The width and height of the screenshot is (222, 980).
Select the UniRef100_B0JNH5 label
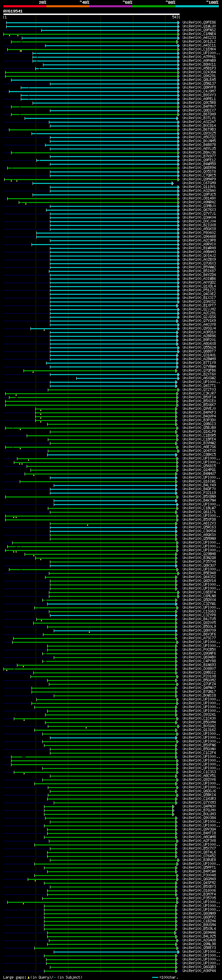(199, 141)
